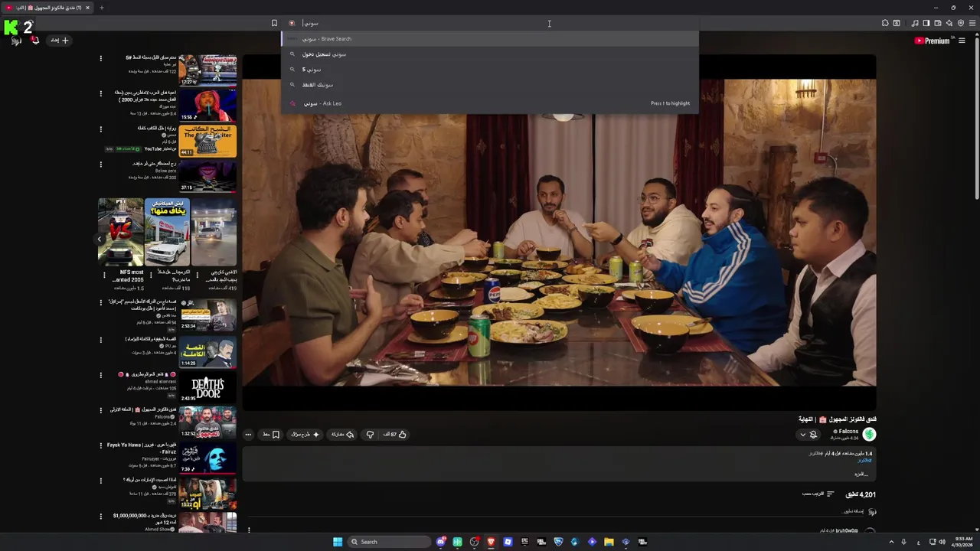Screen dimensions: 980x551
Task: Open the NFS Most Wanted 2005 short
Action: coord(120,233)
